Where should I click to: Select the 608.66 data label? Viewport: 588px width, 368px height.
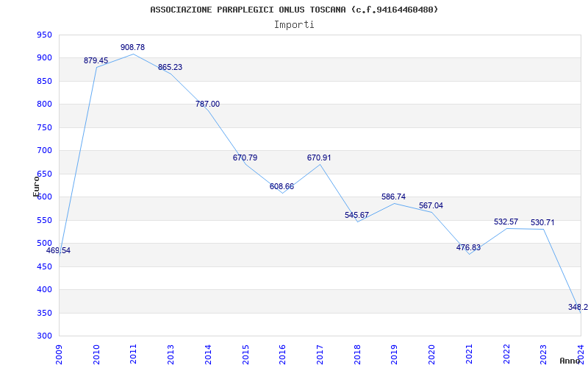click(x=282, y=187)
